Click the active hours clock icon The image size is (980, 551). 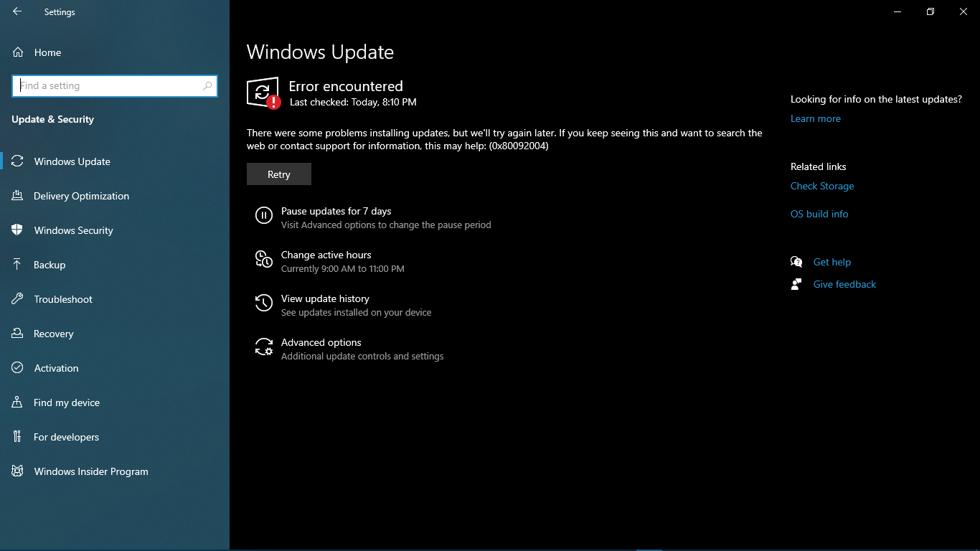pos(264,259)
